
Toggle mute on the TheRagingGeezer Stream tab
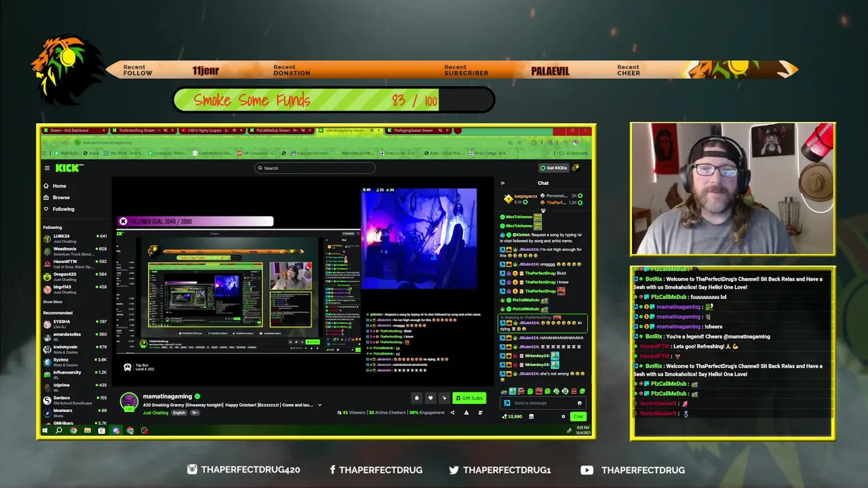[x=440, y=130]
